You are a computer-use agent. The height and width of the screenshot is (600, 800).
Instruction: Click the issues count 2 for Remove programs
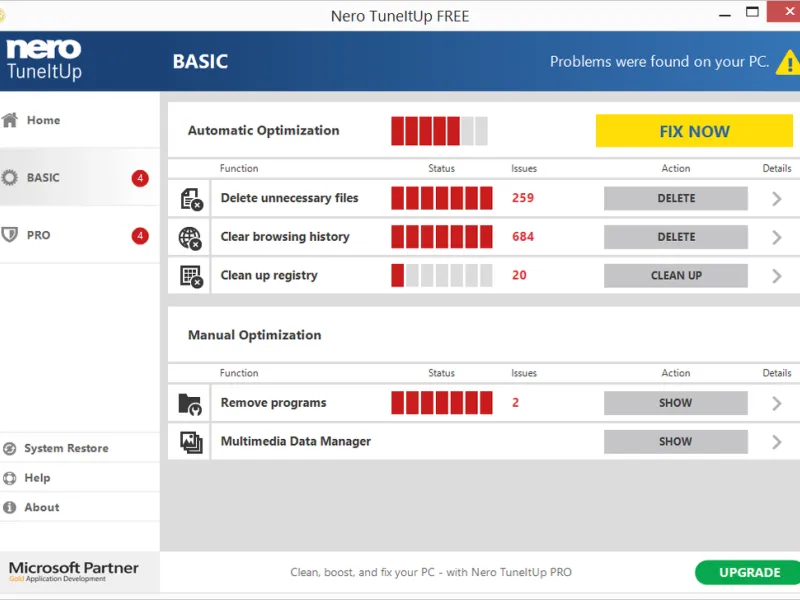[x=515, y=403]
